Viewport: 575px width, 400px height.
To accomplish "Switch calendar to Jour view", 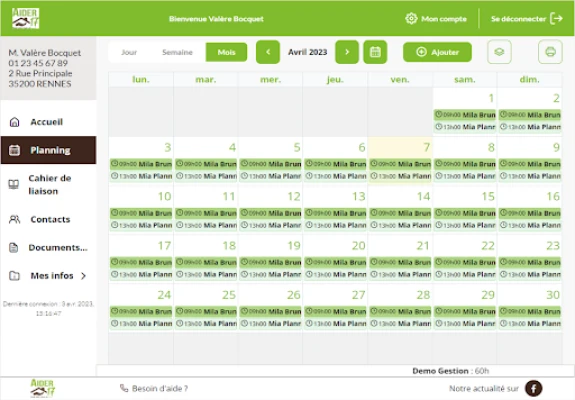I will pos(129,52).
